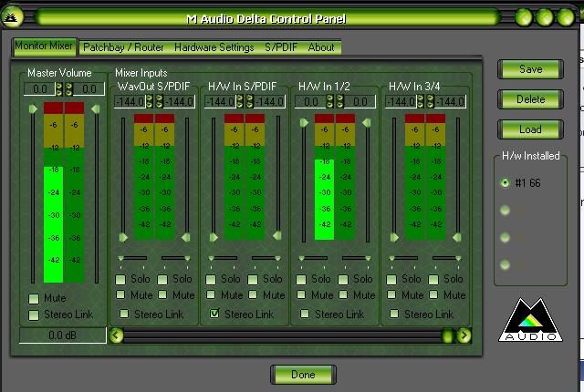584x392 pixels.
Task: Click H/W In 3/4 right fader handle
Action: pyautogui.click(x=457, y=237)
